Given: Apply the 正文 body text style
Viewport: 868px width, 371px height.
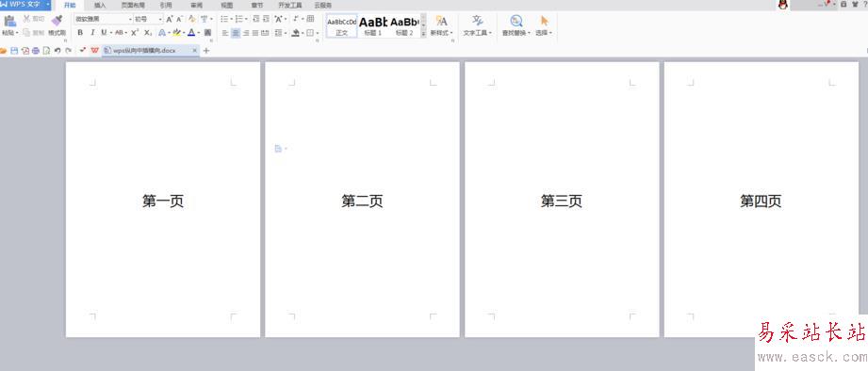Looking at the screenshot, I should (x=341, y=25).
